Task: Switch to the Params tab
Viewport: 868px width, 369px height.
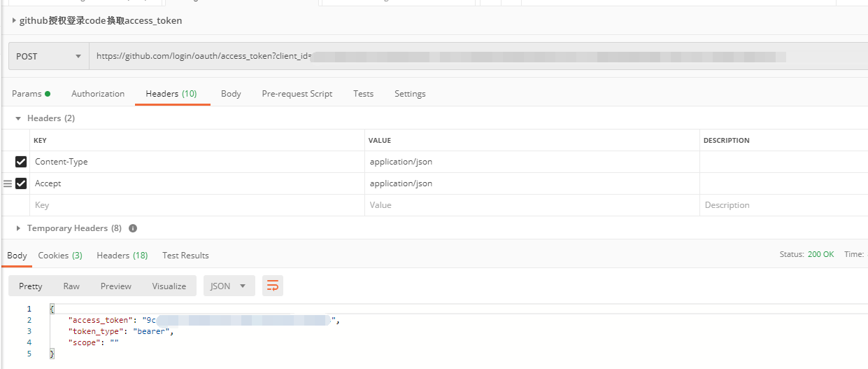Action: (x=31, y=94)
